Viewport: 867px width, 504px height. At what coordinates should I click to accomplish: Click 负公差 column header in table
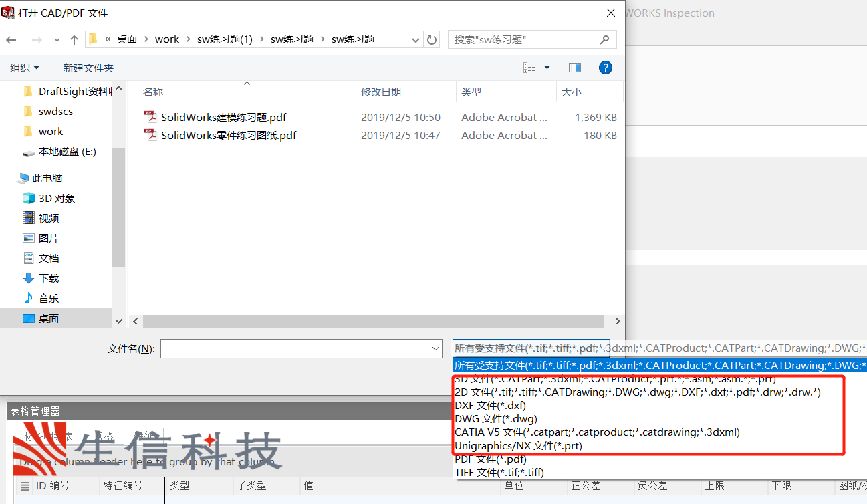coord(652,486)
